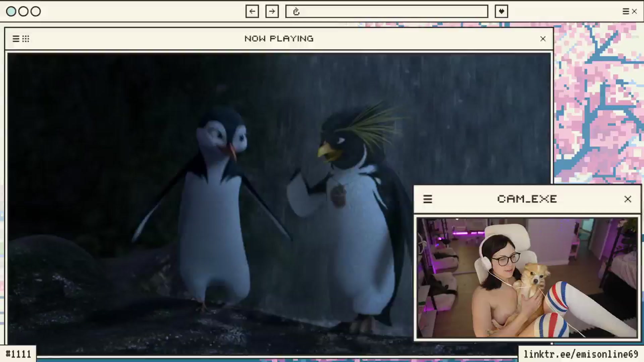Close the CAM_EXE window
Screen dimensions: 644x362
coord(628,199)
